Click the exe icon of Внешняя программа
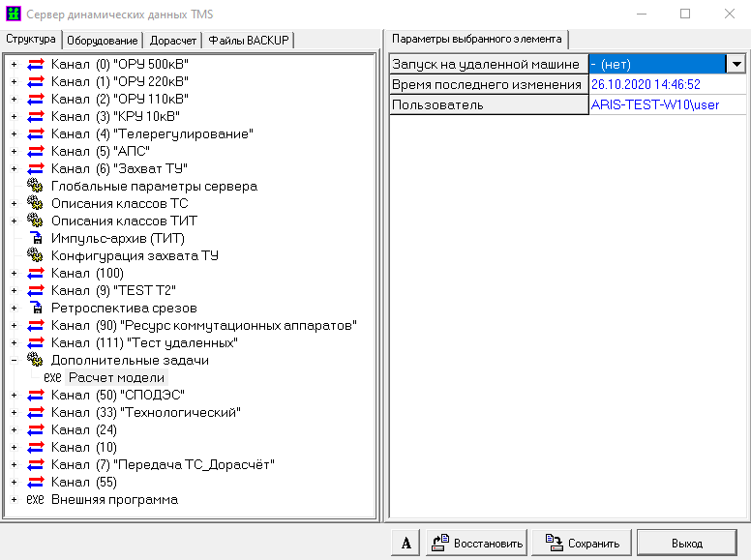Screen dimensions: 751x560 coord(36,499)
